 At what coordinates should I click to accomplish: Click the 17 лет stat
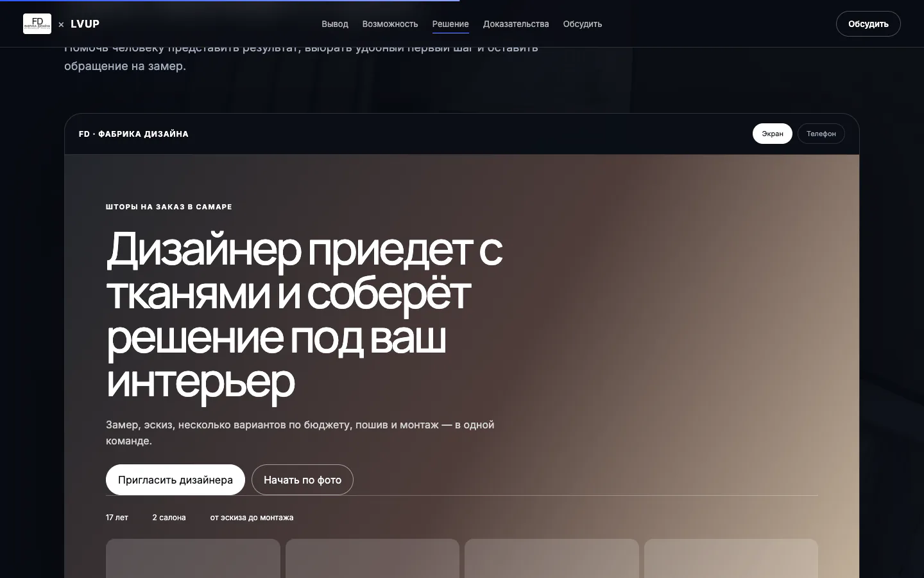117,518
